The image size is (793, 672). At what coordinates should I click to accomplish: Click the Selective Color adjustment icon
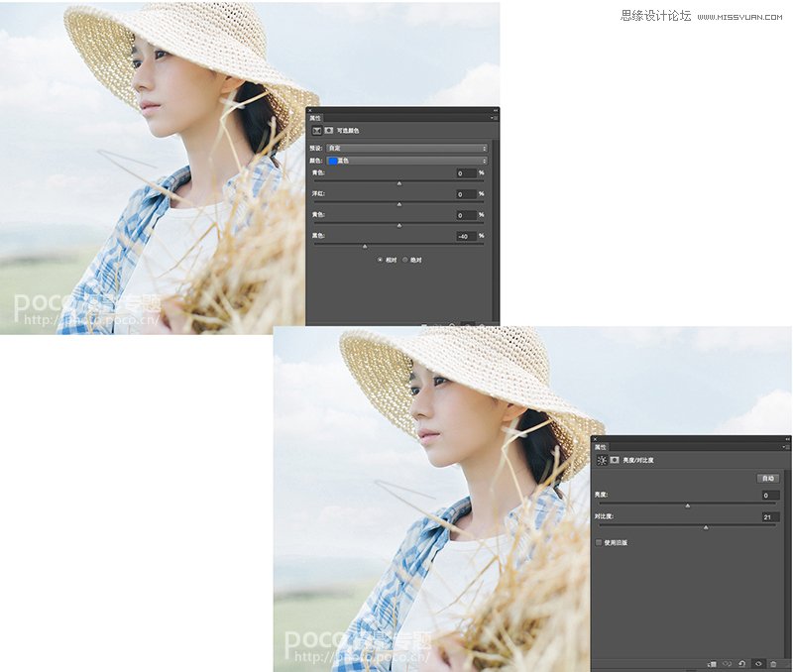pos(316,130)
